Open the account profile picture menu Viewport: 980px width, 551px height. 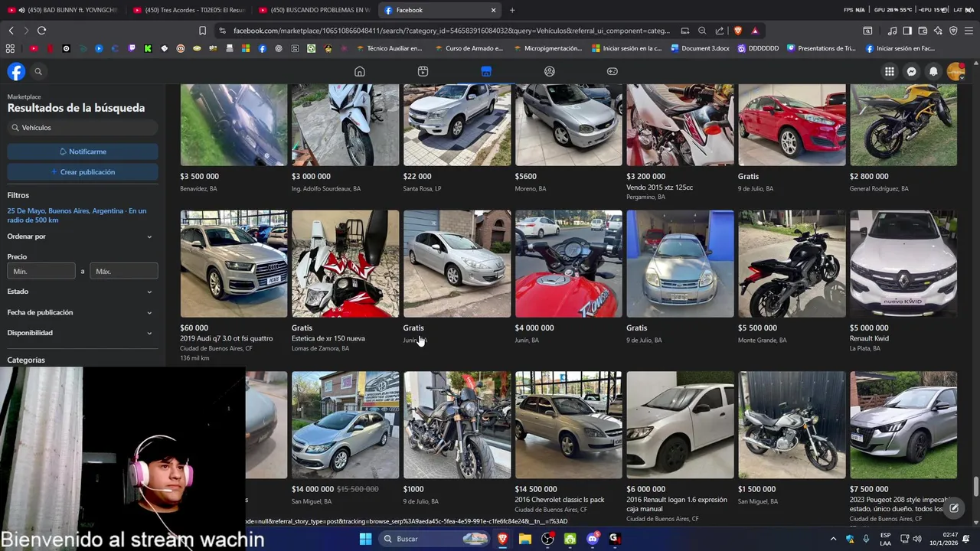pyautogui.click(x=955, y=71)
